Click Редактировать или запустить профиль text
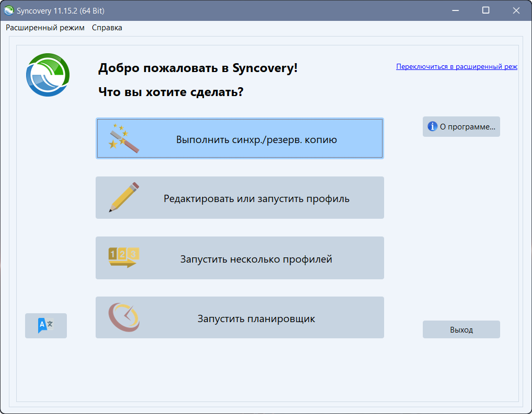This screenshot has width=532, height=414. pyautogui.click(x=257, y=199)
